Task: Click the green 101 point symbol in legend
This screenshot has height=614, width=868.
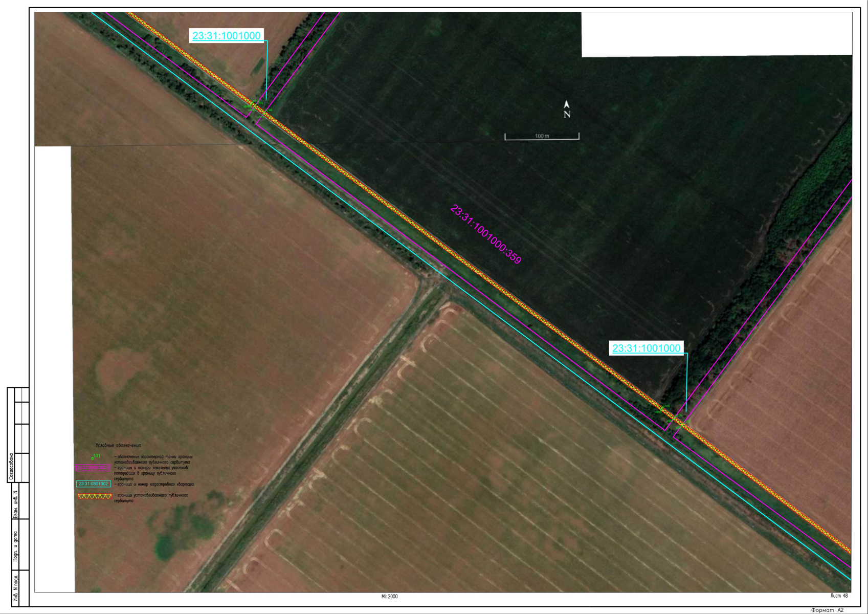Action: (x=93, y=457)
